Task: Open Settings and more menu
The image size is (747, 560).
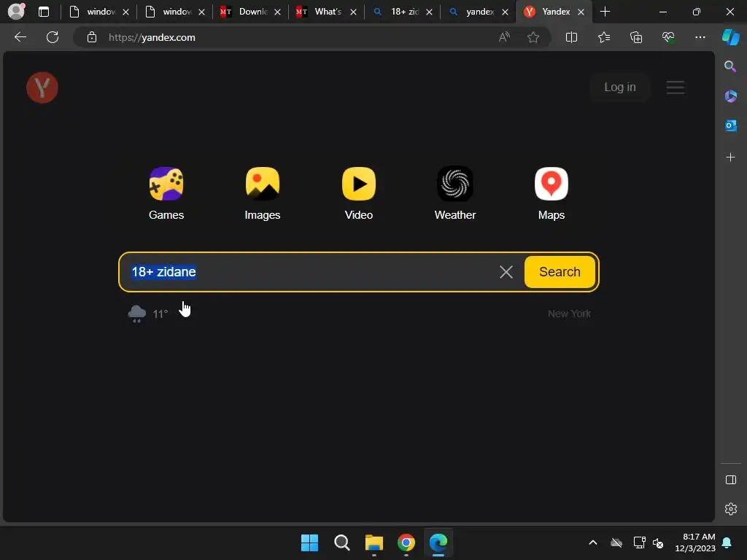Action: tap(700, 37)
